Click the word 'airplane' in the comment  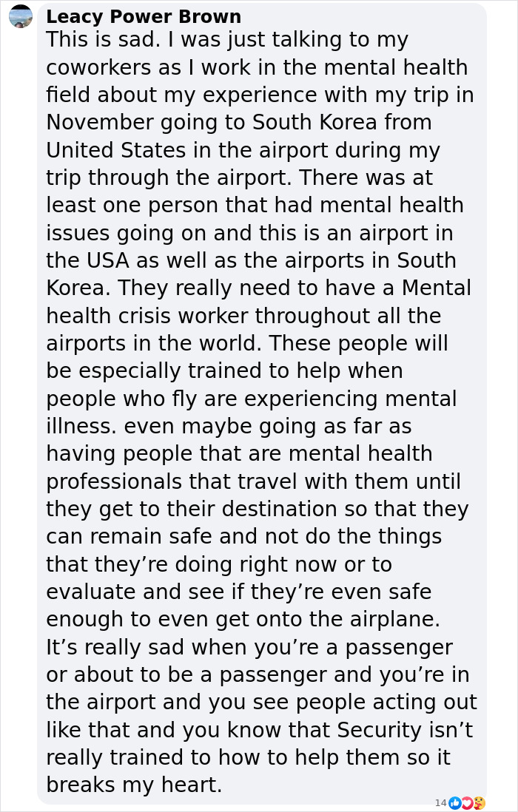(x=391, y=620)
